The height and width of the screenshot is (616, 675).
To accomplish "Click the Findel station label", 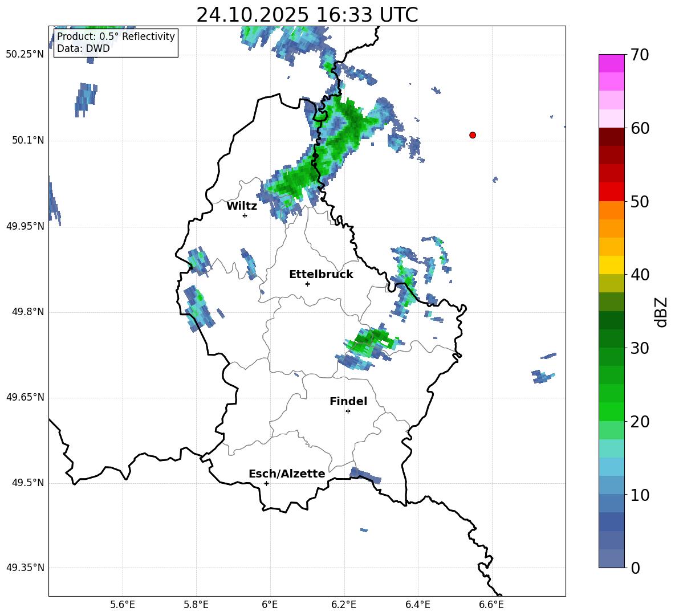I will pos(348,401).
